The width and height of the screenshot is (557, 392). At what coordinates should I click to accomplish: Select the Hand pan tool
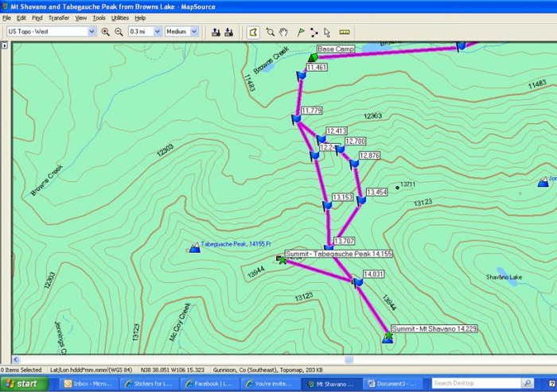click(x=283, y=33)
